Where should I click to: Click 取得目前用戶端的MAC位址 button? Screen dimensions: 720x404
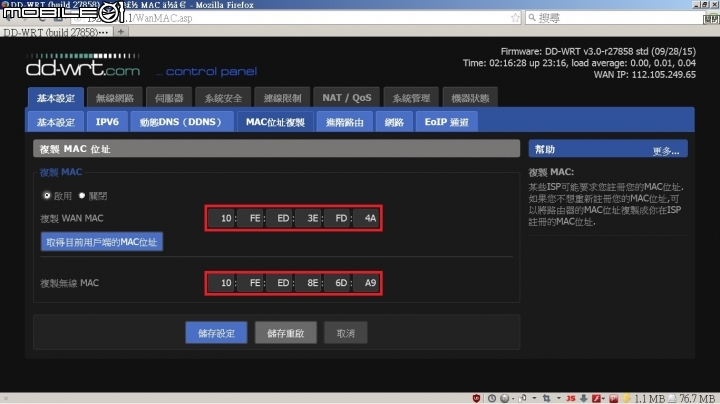pos(102,242)
